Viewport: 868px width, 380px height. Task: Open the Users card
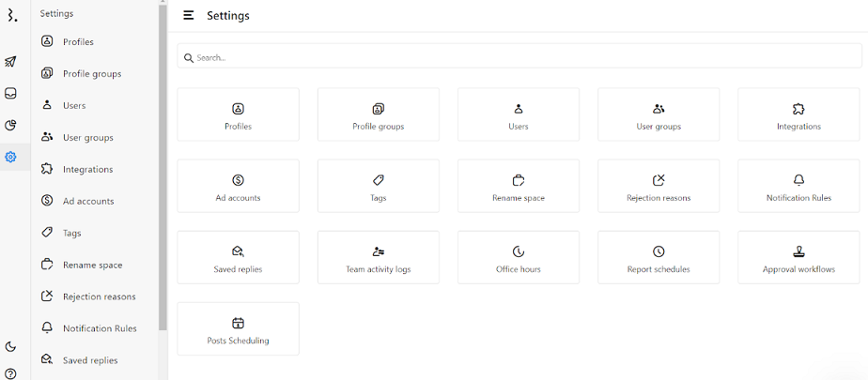519,114
